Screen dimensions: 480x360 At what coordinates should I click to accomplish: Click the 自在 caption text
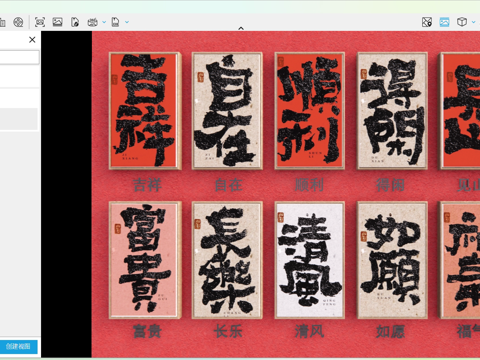pos(228,185)
